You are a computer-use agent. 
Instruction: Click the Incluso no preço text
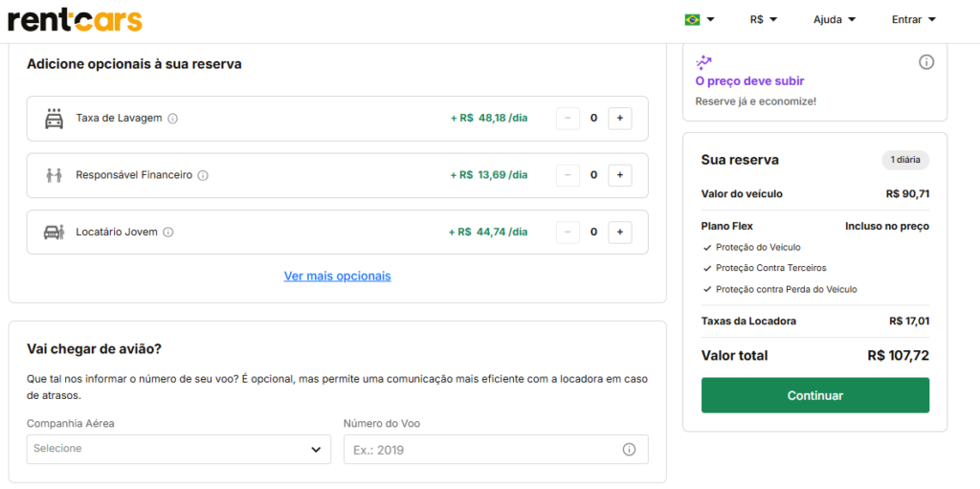click(x=887, y=226)
